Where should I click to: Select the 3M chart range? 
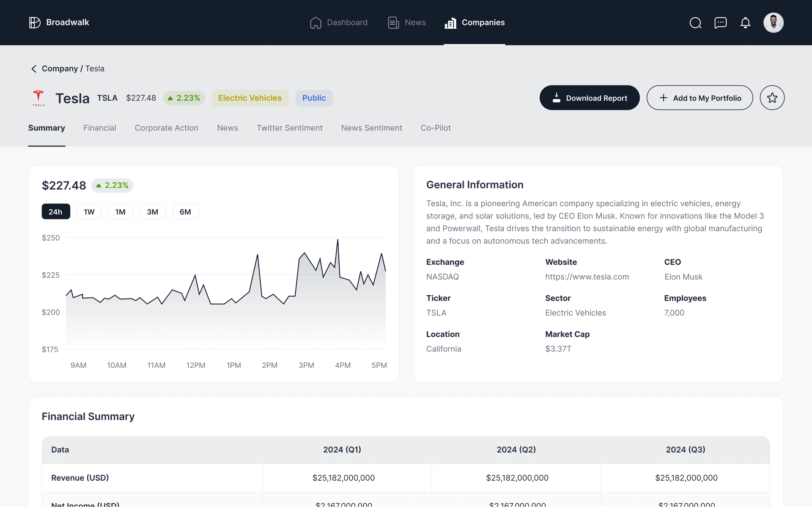(x=153, y=211)
